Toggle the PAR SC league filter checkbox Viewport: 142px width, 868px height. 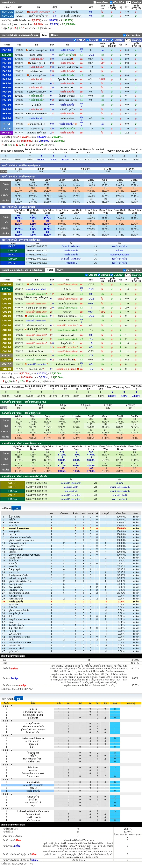pyautogui.click(x=112, y=40)
